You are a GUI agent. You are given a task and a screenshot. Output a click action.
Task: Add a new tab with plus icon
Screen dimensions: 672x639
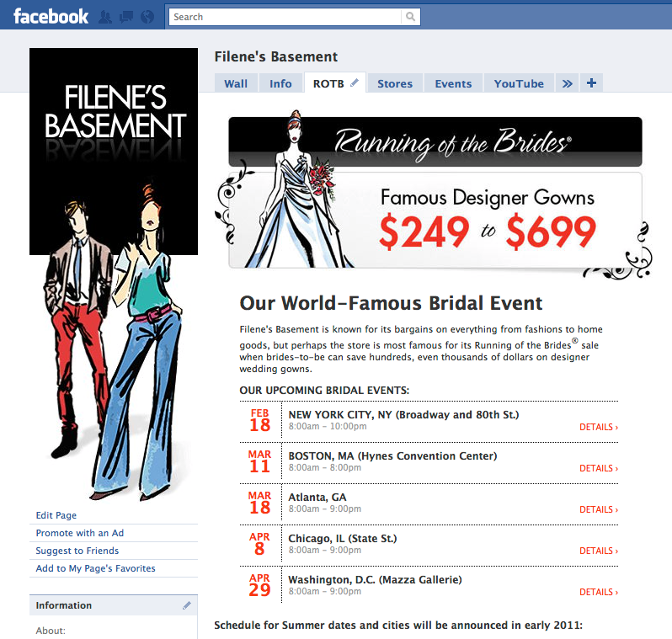(x=591, y=83)
